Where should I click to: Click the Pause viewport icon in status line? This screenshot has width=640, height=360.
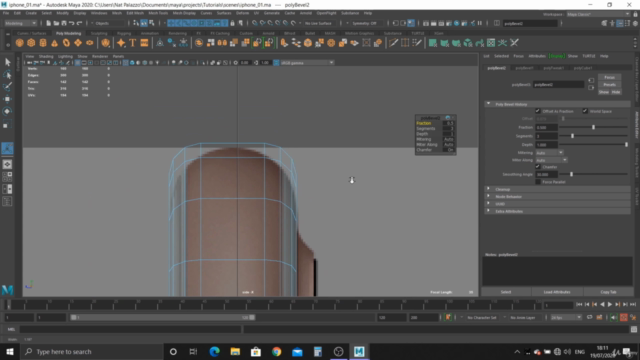(480, 23)
